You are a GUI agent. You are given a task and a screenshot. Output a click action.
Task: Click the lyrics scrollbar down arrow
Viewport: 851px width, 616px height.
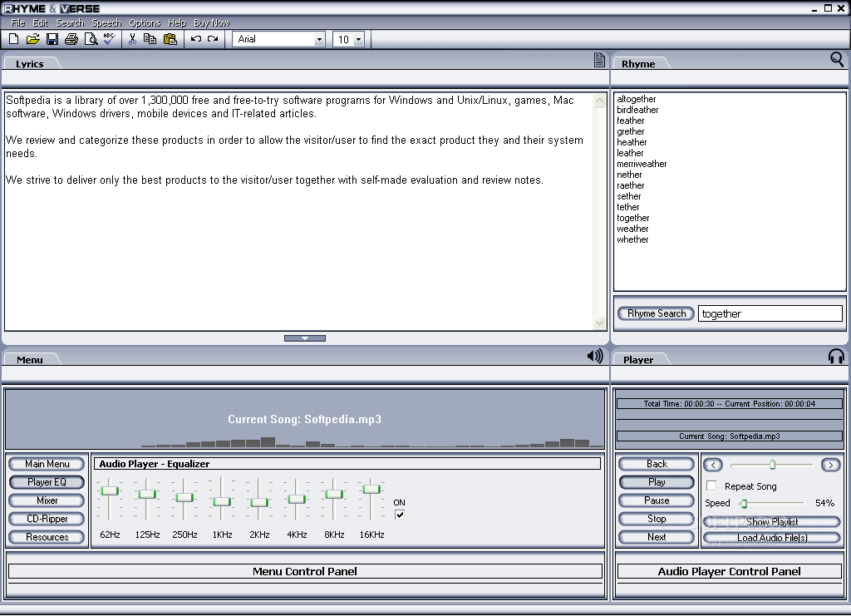pyautogui.click(x=600, y=323)
